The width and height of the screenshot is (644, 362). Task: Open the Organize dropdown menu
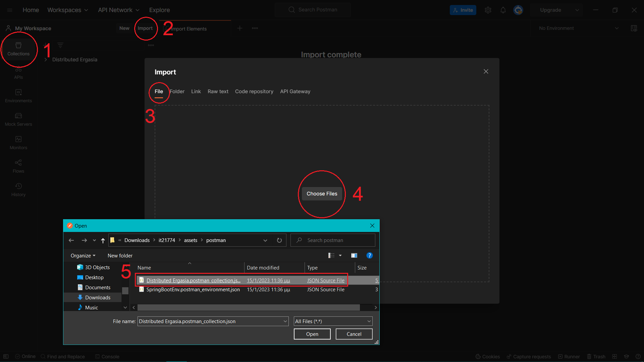pos(83,255)
